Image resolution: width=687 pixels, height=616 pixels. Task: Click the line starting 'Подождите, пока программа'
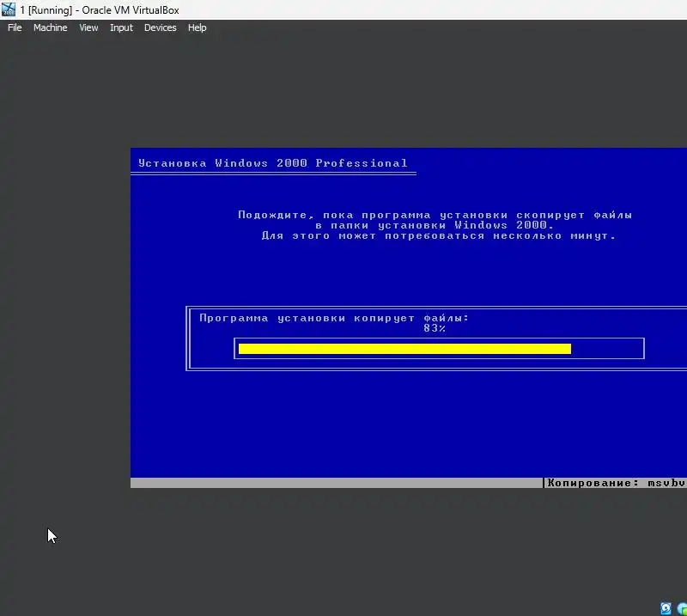pos(435,215)
